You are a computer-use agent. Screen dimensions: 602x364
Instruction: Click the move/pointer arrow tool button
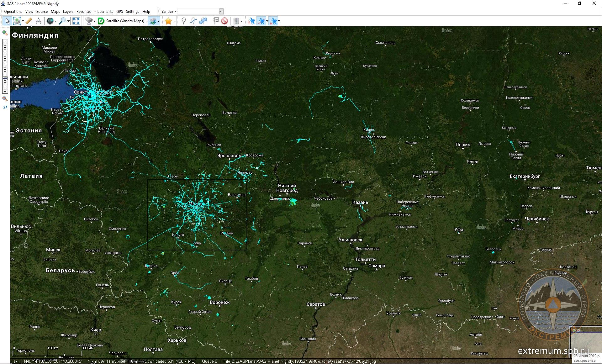click(x=8, y=21)
